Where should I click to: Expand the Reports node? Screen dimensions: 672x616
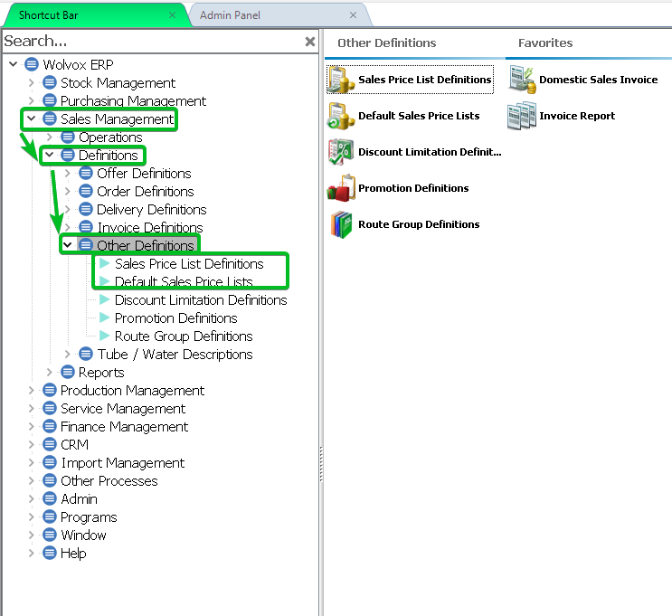pyautogui.click(x=49, y=372)
